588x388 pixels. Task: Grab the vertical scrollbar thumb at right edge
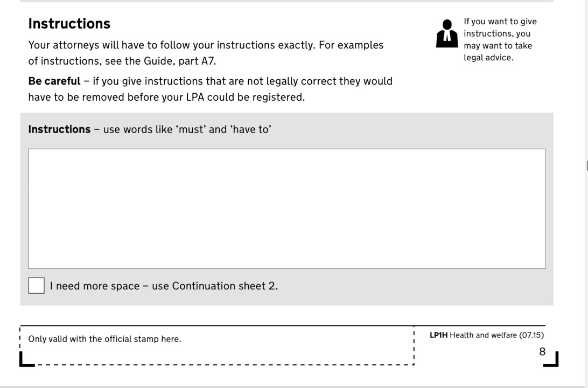[x=586, y=164]
